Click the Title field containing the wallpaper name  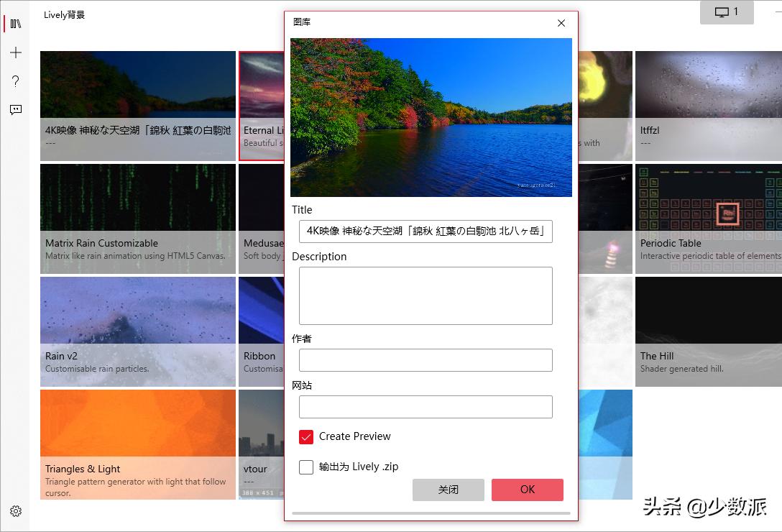coord(425,231)
